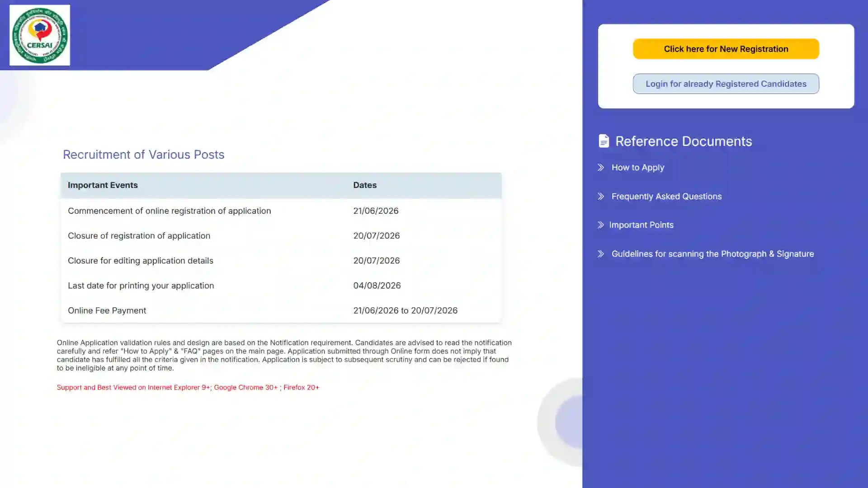Click chevron icon beside Guidelines for scanning
The image size is (868, 488).
click(601, 254)
